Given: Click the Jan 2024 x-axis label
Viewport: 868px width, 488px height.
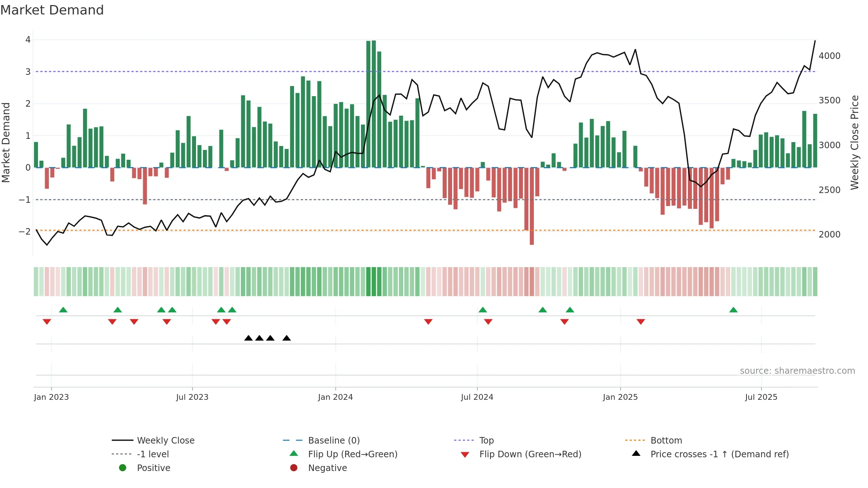Looking at the screenshot, I should [x=336, y=397].
